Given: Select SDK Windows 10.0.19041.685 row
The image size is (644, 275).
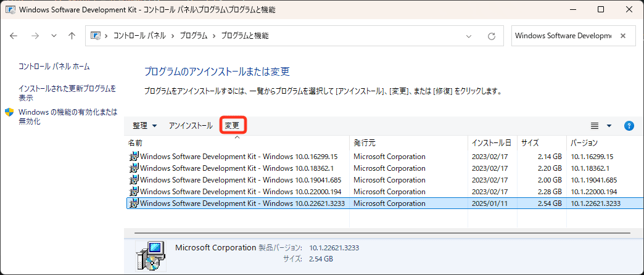Looking at the screenshot, I should tap(385, 180).
